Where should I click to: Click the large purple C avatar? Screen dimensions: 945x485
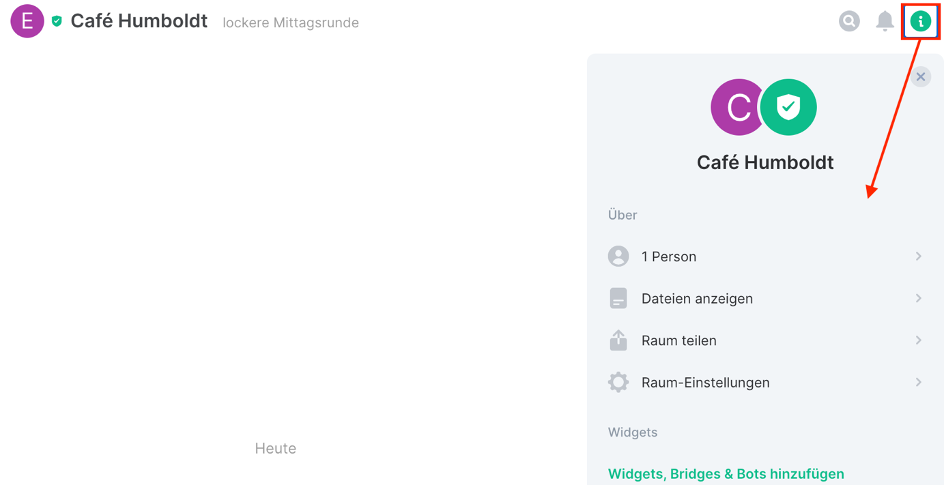tap(738, 107)
